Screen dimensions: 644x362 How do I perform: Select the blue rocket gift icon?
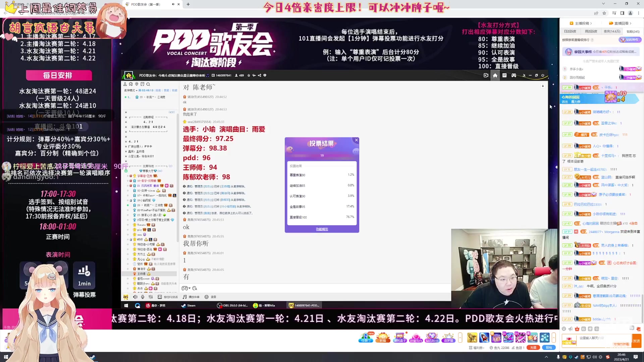(484, 338)
